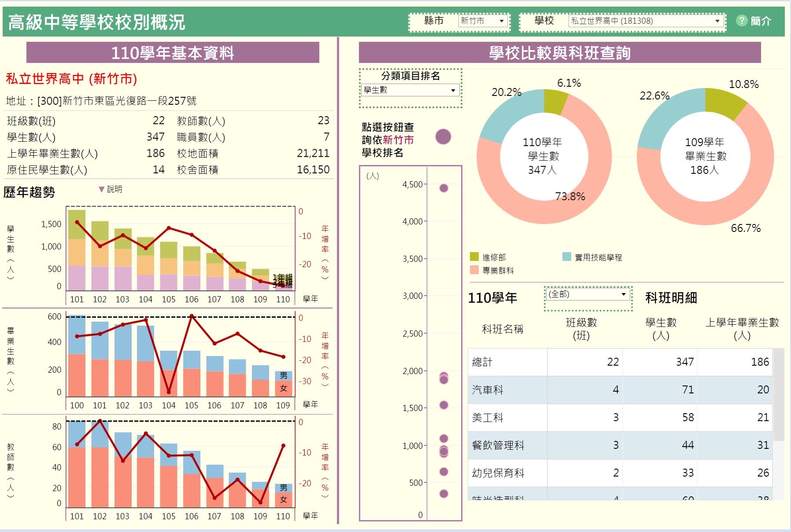Click the 6.1% olive segment of 110學年 donut
Viewport: 791px width, 532px height.
(554, 101)
